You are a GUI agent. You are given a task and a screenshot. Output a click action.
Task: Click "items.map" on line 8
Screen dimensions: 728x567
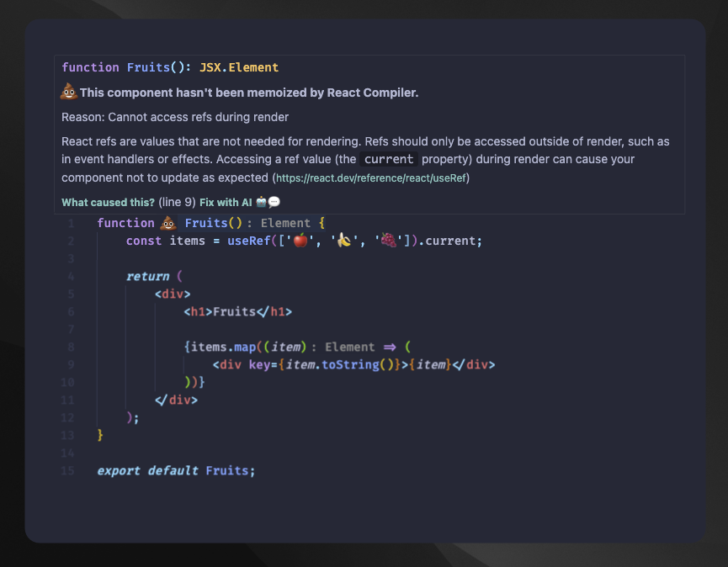pyautogui.click(x=223, y=347)
